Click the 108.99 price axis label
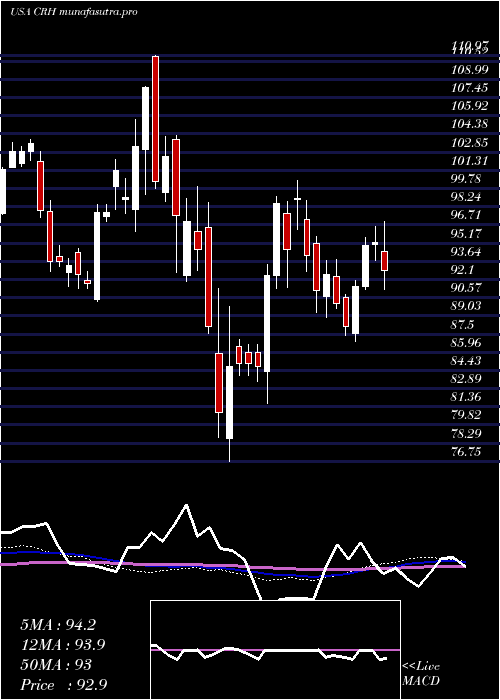The image size is (500, 700). point(470,70)
